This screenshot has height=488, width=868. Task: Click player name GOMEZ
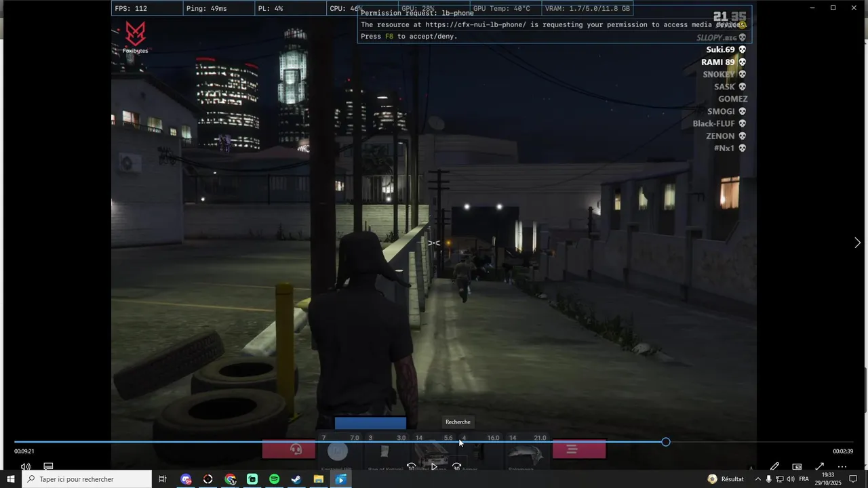(732, 99)
